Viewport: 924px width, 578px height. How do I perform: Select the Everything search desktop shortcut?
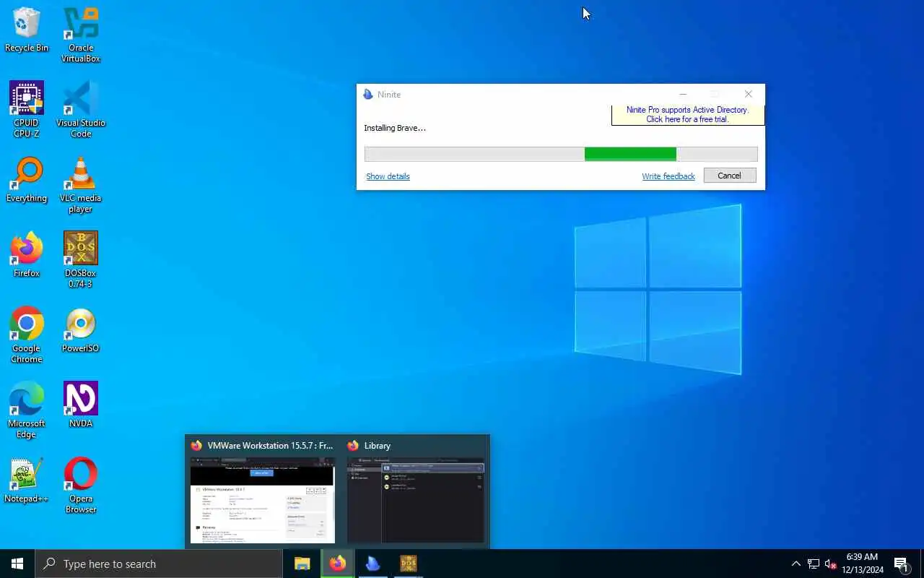27,180
